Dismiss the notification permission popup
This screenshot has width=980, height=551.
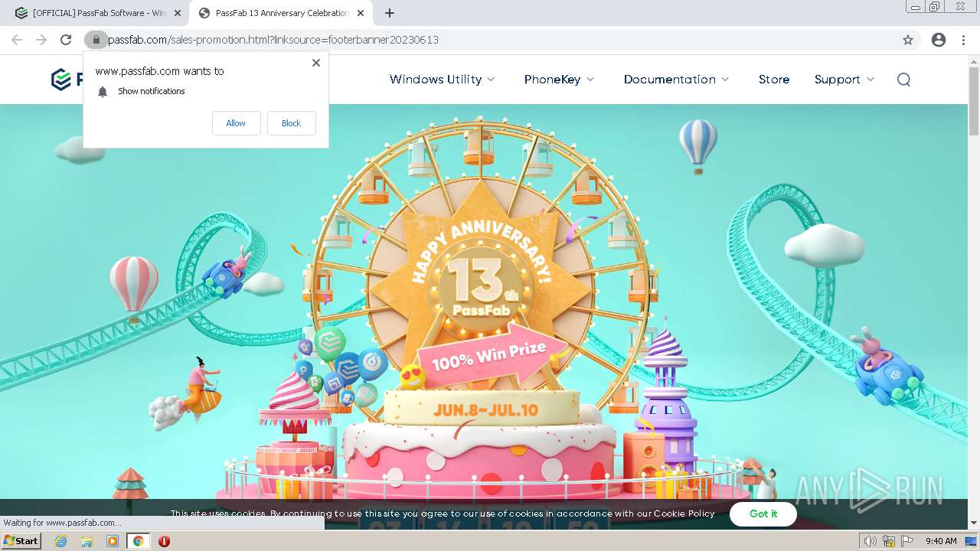click(316, 63)
